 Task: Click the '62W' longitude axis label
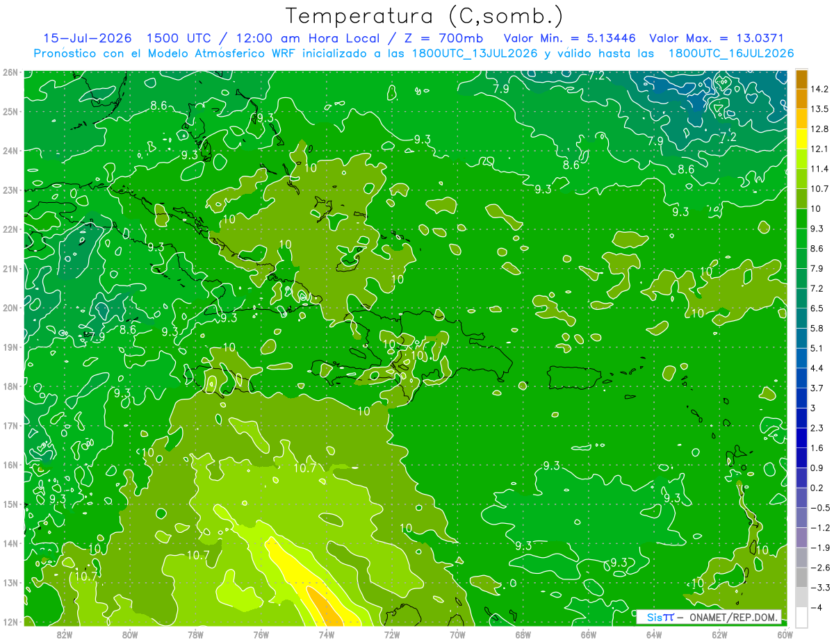click(x=720, y=634)
